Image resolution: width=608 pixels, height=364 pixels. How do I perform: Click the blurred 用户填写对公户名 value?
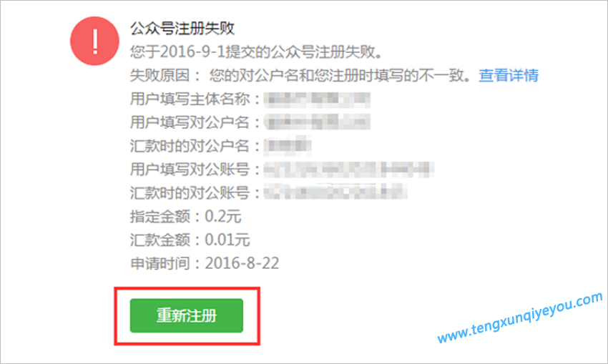tap(317, 122)
